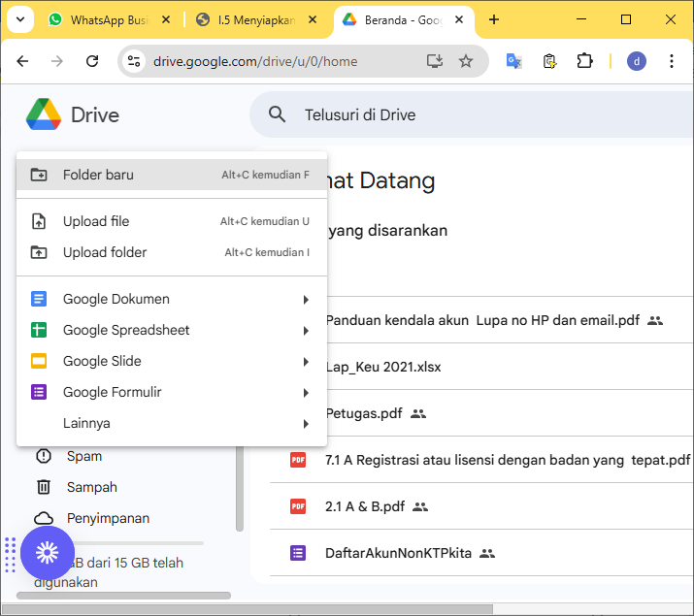
Task: Open Penyimpanan storage page
Action: coord(107,518)
